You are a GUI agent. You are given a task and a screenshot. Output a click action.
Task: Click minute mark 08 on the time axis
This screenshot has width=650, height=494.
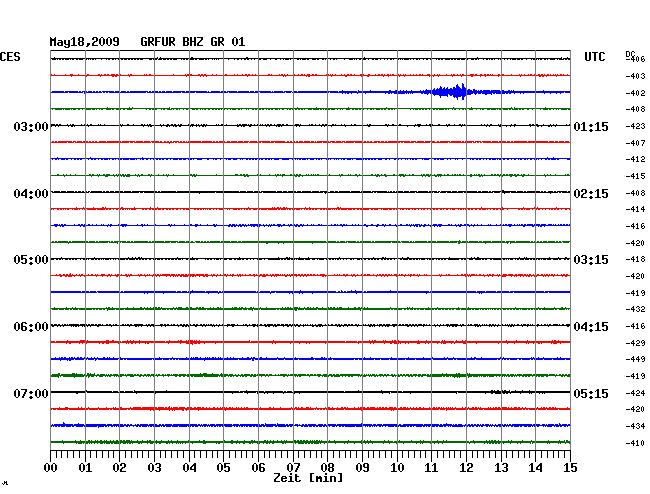(x=327, y=468)
